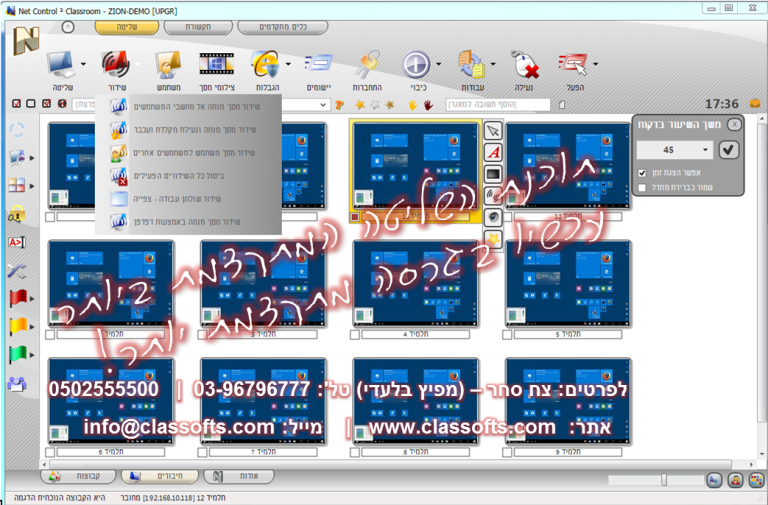The height and width of the screenshot is (505, 768).
Task: Open the משתמש (User) tool
Action: point(168,65)
